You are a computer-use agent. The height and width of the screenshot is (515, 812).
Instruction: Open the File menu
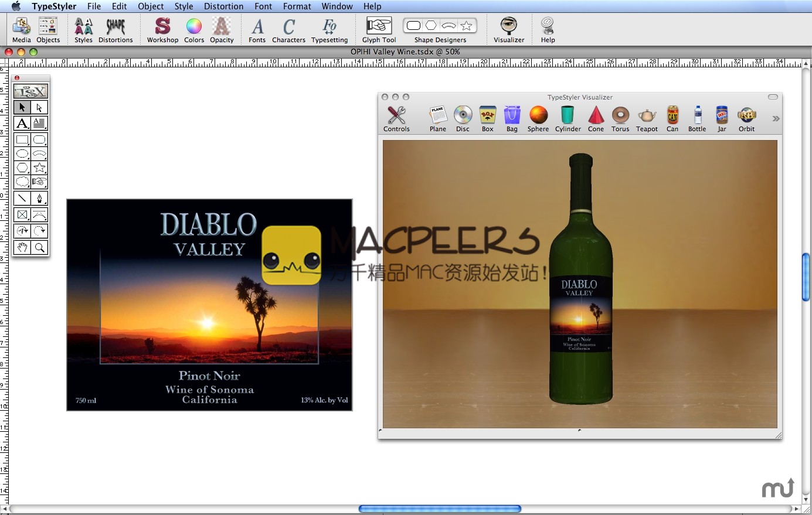(x=94, y=6)
